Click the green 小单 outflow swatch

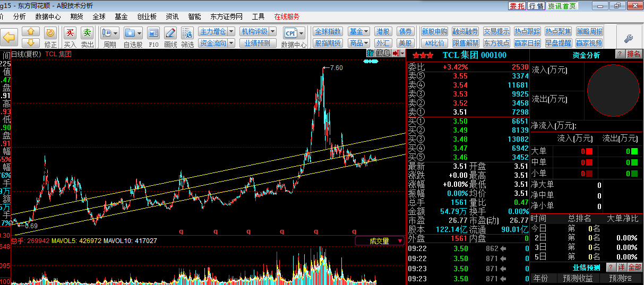[x=634, y=174]
